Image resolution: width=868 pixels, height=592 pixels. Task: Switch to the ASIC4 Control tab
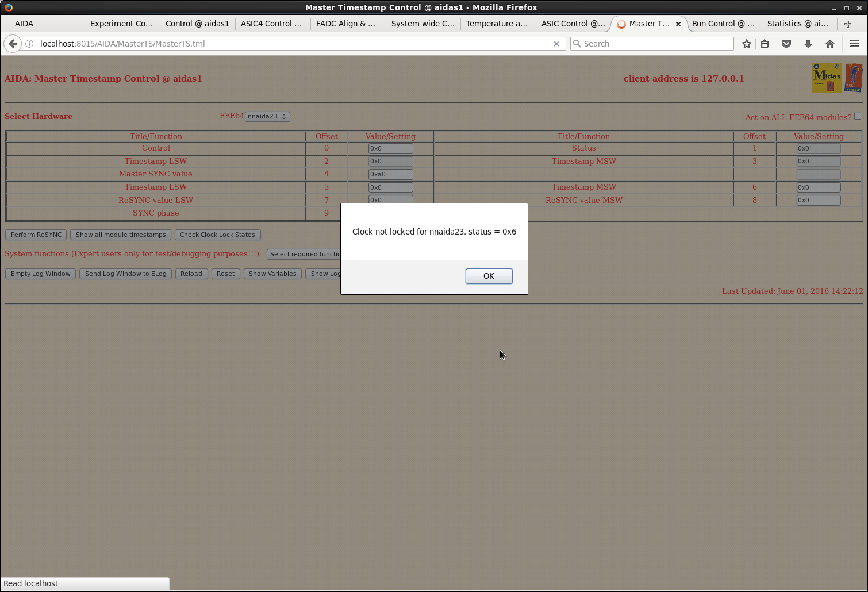point(272,24)
